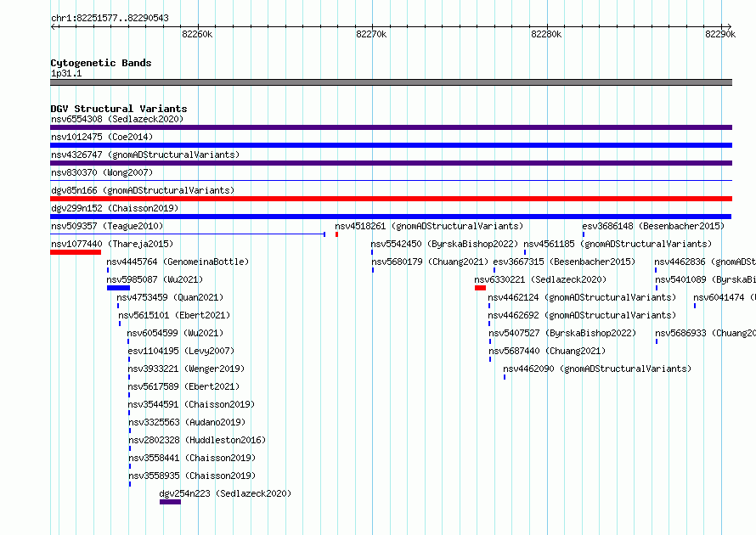Select the nsv2802328 (Huddleston2016) label
756x535 pixels.
tap(197, 440)
